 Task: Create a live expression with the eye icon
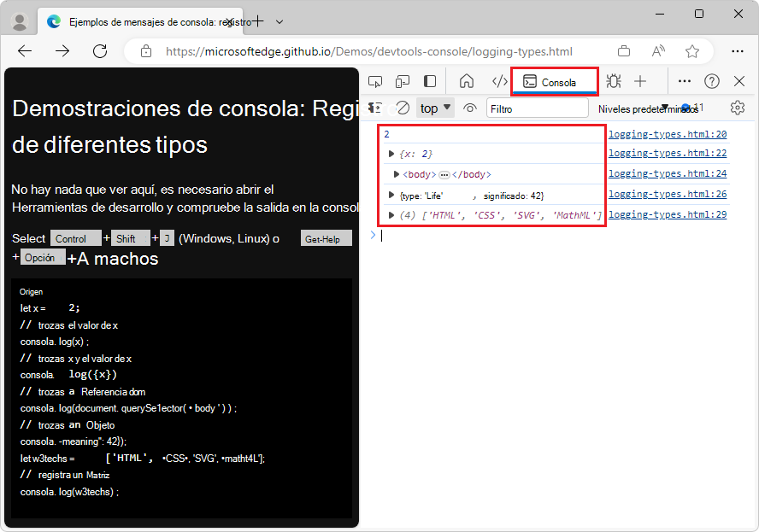click(469, 108)
